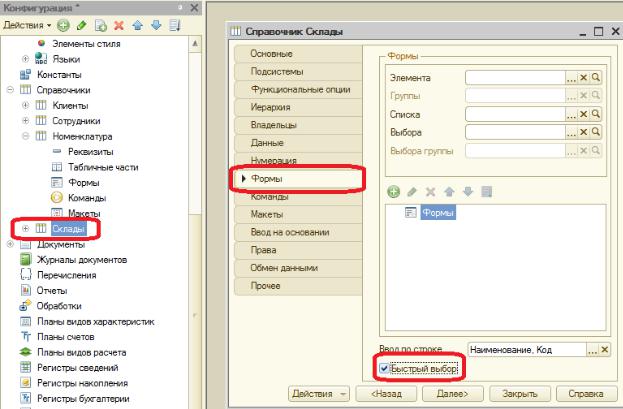The height and width of the screenshot is (409, 623).
Task: Click the move up arrow above forms list
Action: click(x=449, y=192)
